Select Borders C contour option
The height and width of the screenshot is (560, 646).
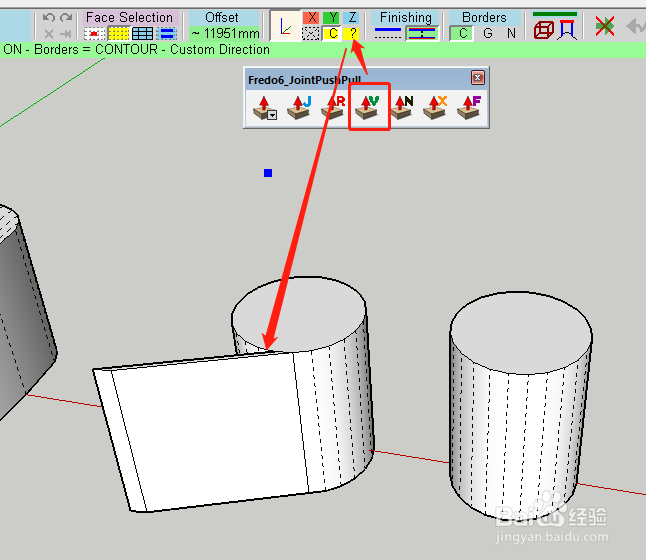[463, 33]
